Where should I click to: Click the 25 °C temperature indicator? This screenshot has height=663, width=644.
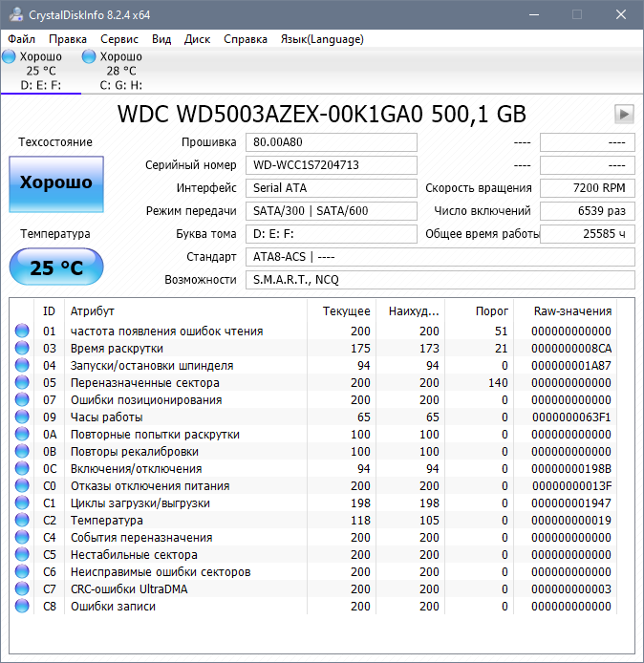coord(56,267)
